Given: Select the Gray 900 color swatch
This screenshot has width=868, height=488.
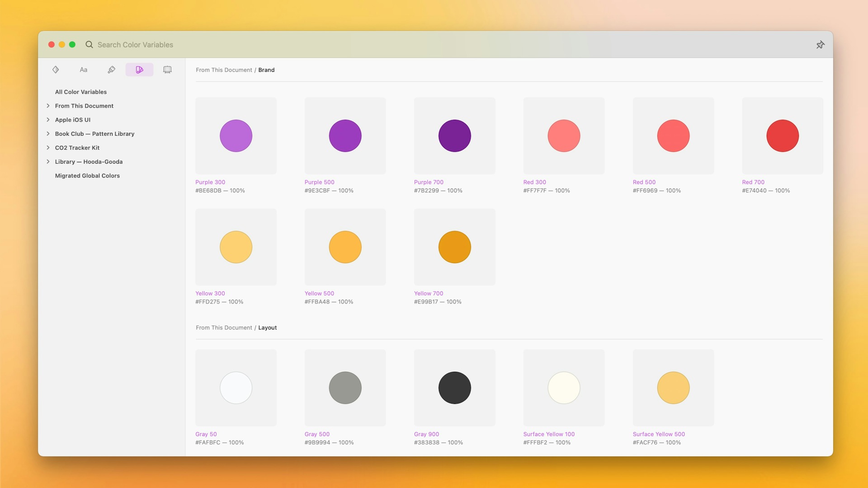Looking at the screenshot, I should (454, 387).
